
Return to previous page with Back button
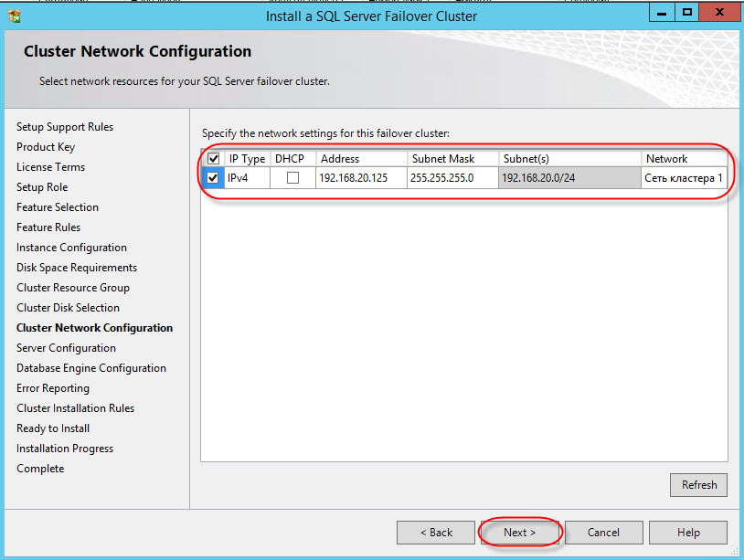point(436,533)
